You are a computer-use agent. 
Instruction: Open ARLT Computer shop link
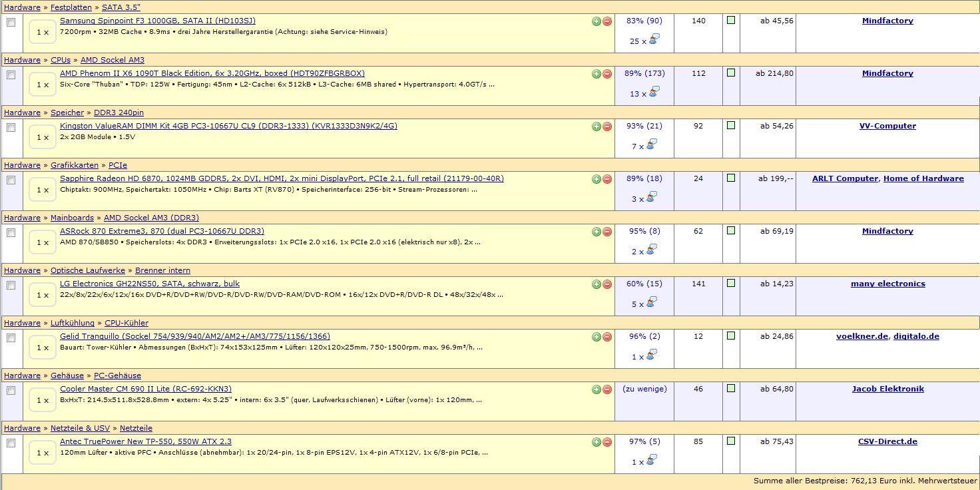(845, 178)
